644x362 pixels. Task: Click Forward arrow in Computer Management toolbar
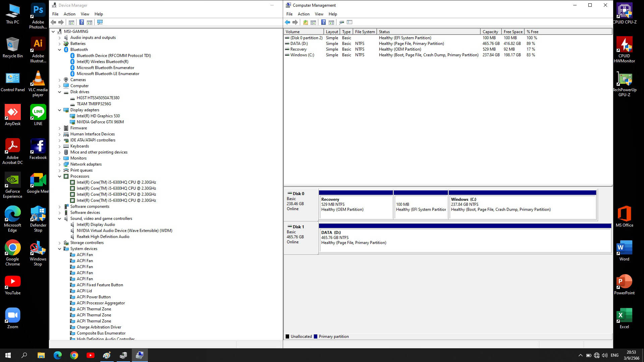click(x=295, y=22)
